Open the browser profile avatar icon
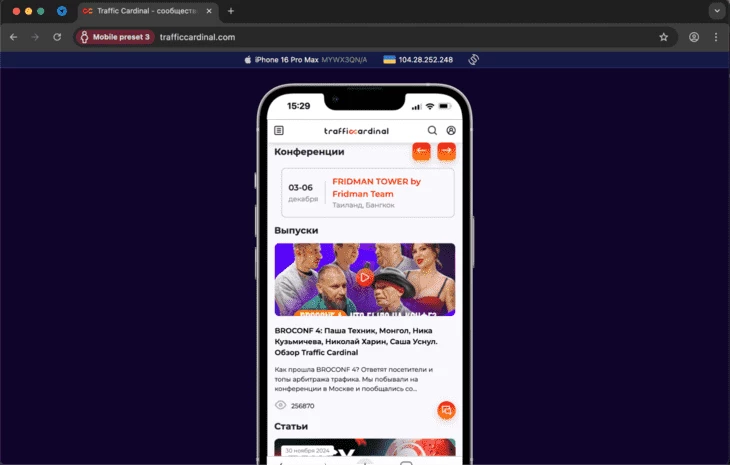 tap(694, 37)
